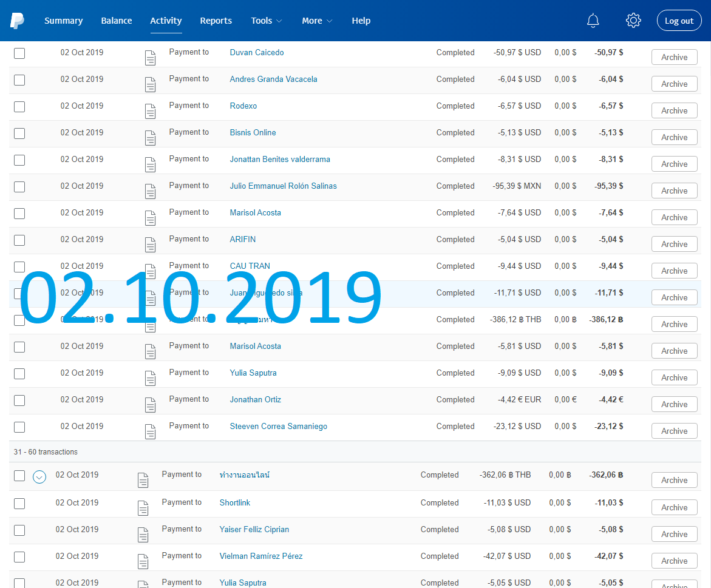This screenshot has width=711, height=588.
Task: Click the Log out button
Action: (679, 21)
